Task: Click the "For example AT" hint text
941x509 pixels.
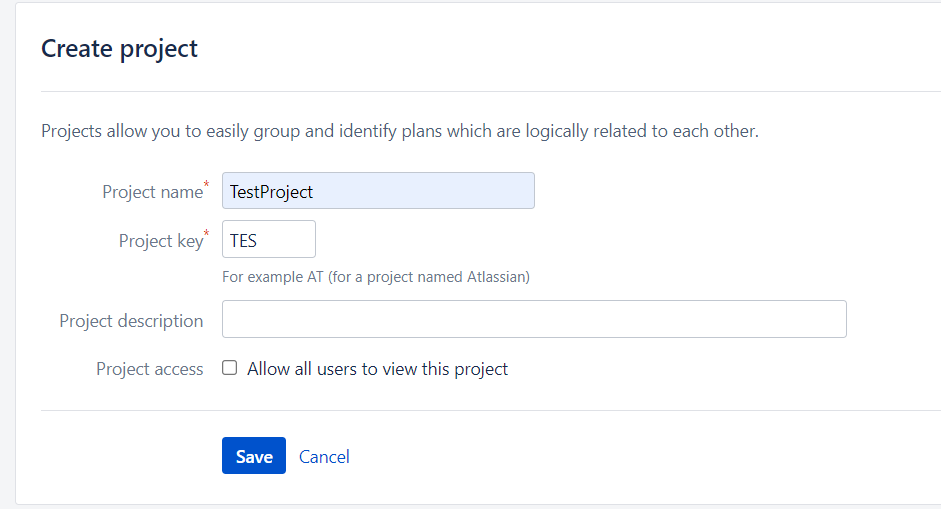Action: 273,277
